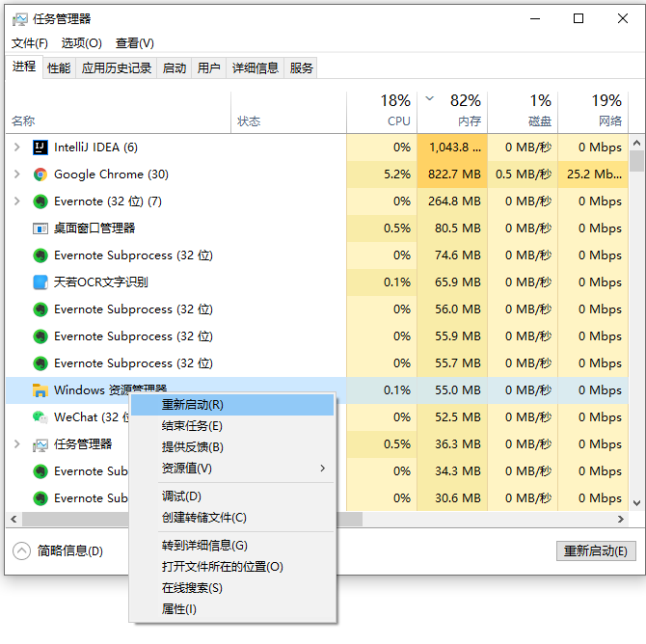Select the 桌面窗口管理器 process name
The height and width of the screenshot is (644, 646).
(94, 228)
